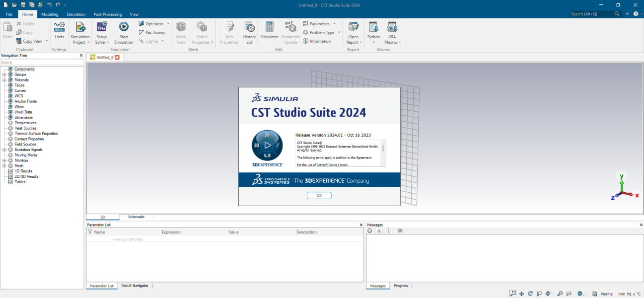This screenshot has height=298, width=644.
Task: Close the Untitled_0 document tab
Action: click(x=117, y=57)
